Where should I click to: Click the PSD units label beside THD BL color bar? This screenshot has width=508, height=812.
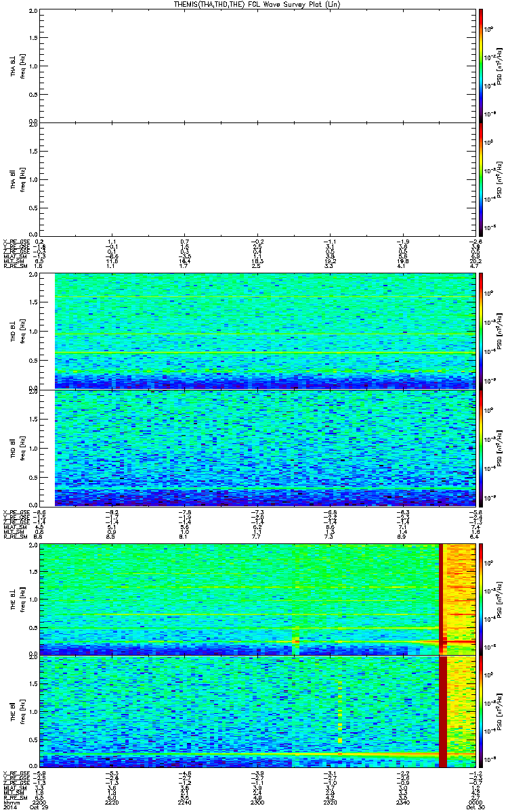(499, 331)
